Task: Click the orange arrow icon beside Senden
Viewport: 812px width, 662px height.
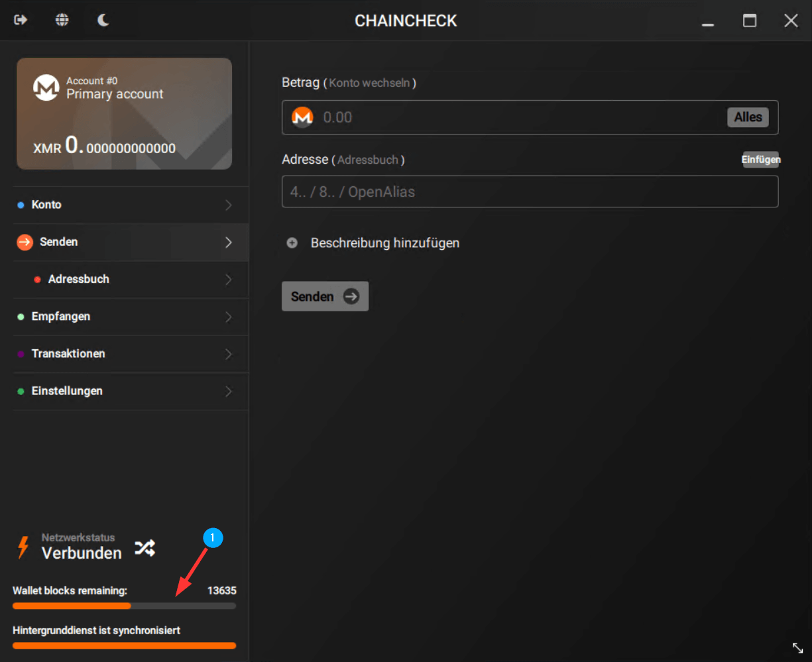Action: [x=25, y=242]
